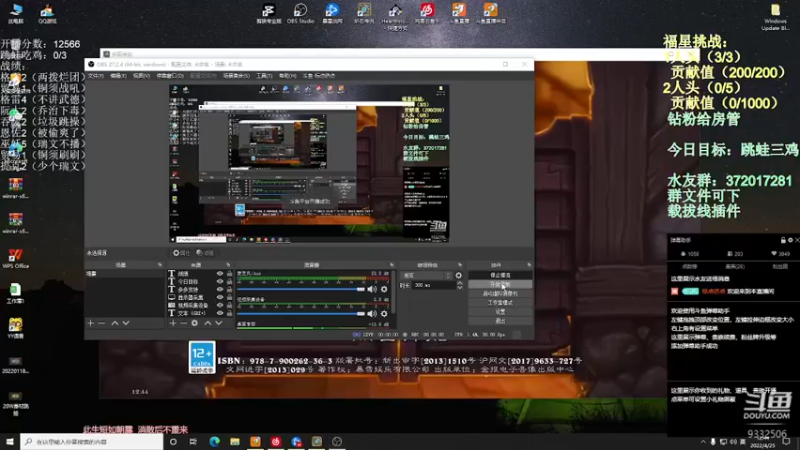Screen dimensions: 800x450
Task: Adjust the 视频采集设备 volume slider
Action: pyautogui.click(x=301, y=314)
